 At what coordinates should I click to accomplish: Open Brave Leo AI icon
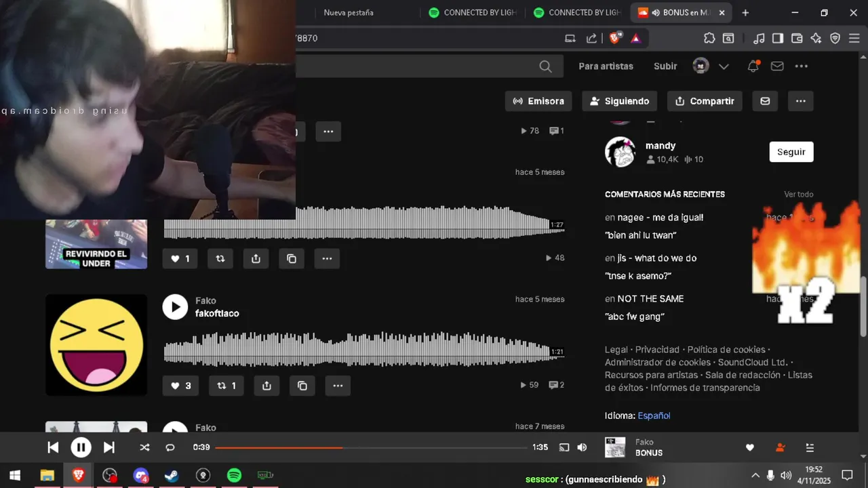pyautogui.click(x=816, y=38)
